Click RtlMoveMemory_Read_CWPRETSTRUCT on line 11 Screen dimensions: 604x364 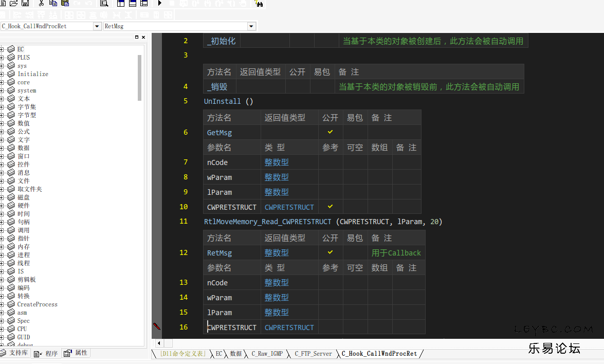267,222
